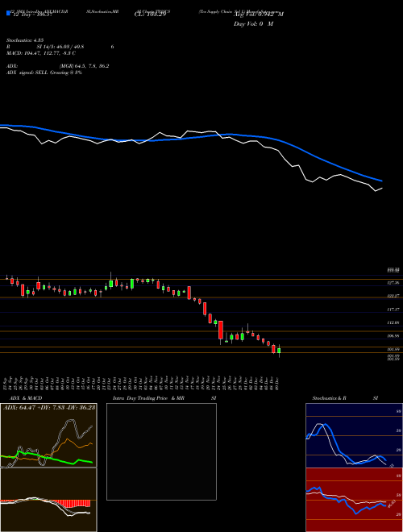This screenshot has height=532, width=403.
Task: Click the ADX signal: SELL text
Action: (x=44, y=73)
